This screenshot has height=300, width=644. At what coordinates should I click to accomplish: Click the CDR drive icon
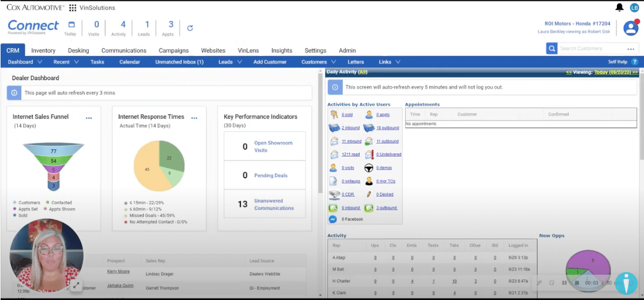tap(334, 194)
